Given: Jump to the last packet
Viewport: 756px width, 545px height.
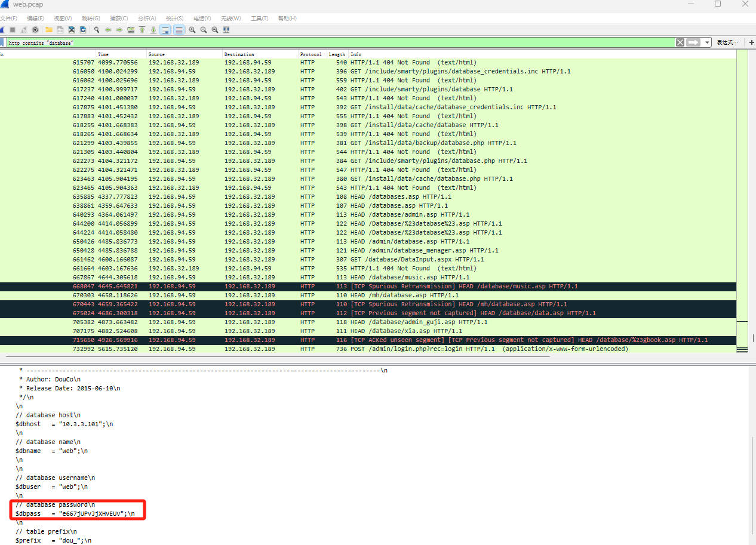Looking at the screenshot, I should 153,30.
